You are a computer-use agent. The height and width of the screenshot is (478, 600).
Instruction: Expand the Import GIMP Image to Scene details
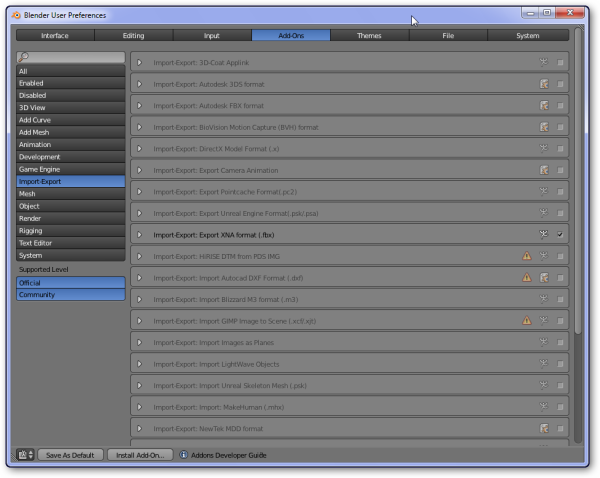tap(140, 321)
